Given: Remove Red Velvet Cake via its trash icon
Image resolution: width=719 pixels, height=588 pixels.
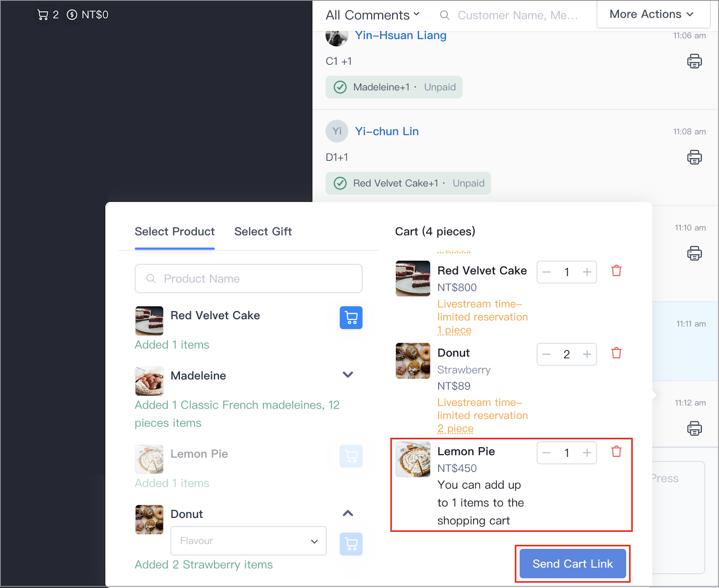Looking at the screenshot, I should 616,271.
